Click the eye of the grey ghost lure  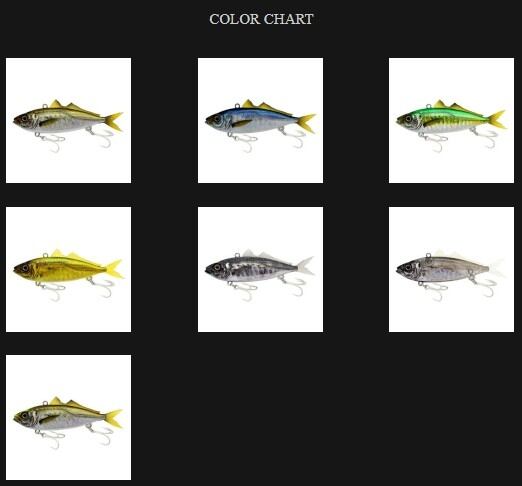[x=408, y=267]
